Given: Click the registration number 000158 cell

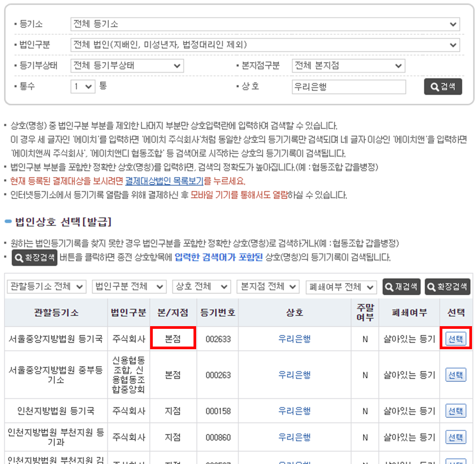Looking at the screenshot, I should pyautogui.click(x=218, y=411).
